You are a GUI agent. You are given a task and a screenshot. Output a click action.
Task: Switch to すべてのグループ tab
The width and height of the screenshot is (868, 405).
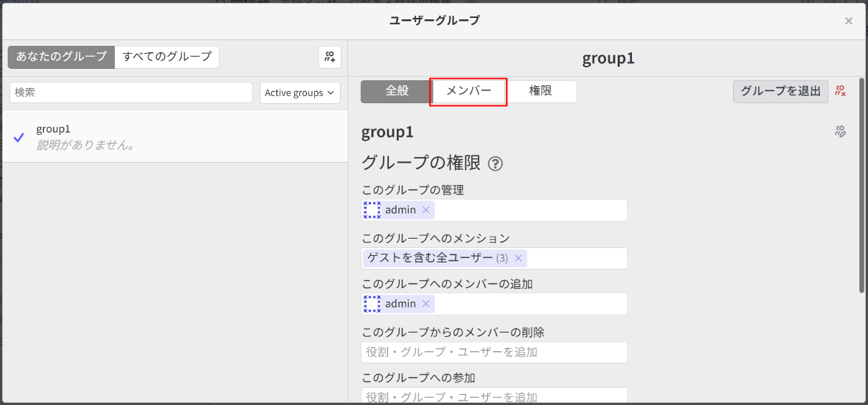(x=166, y=57)
